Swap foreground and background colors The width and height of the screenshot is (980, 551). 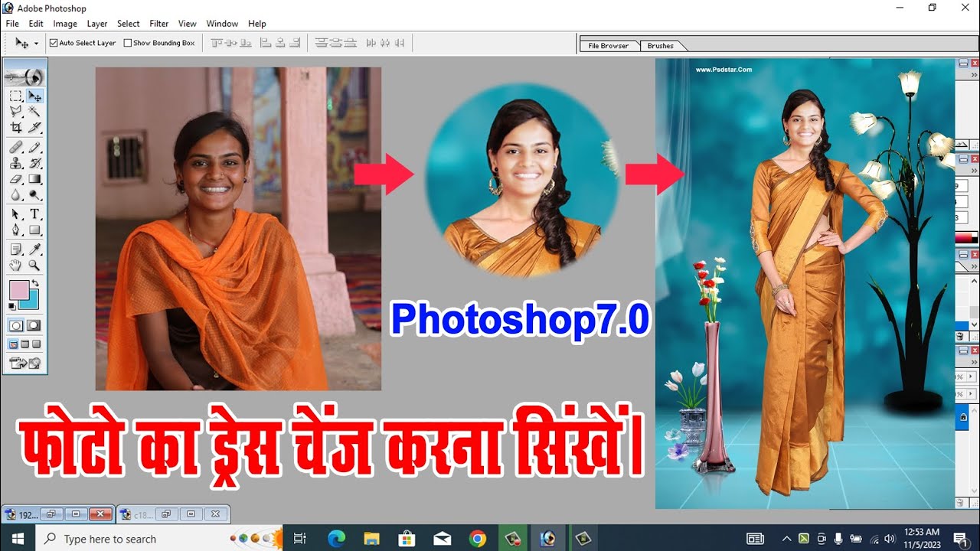click(35, 284)
